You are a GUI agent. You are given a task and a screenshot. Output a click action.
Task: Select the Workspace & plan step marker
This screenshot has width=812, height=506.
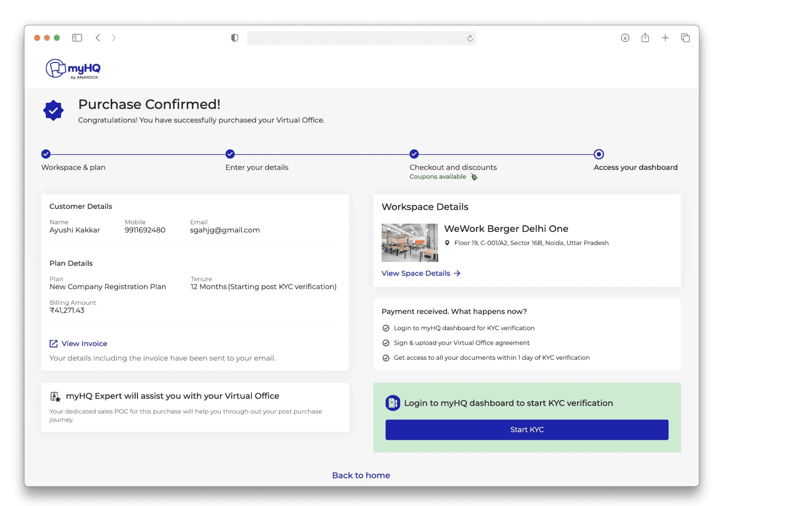(46, 154)
